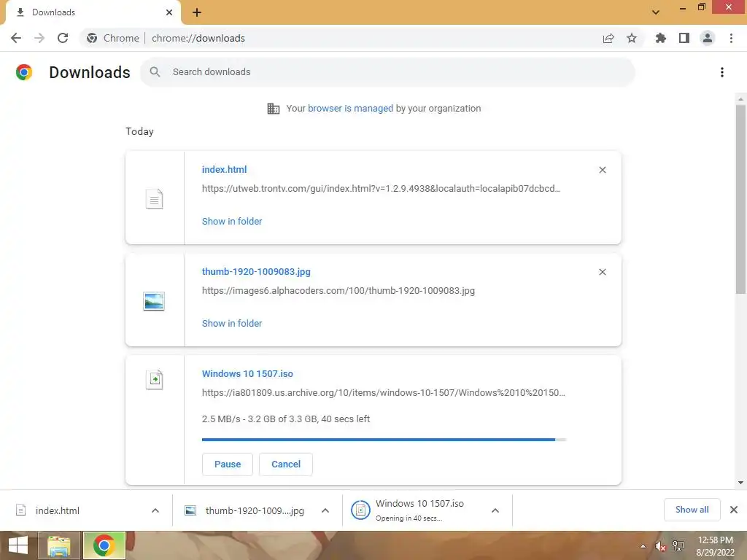
Task: Close the Downloads tab
Action: coord(169,12)
